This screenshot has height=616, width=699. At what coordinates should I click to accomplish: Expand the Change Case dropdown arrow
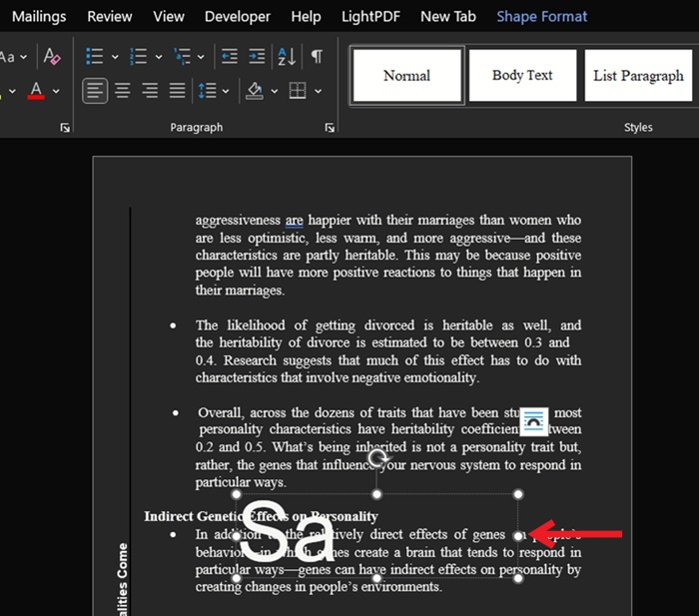(x=24, y=57)
